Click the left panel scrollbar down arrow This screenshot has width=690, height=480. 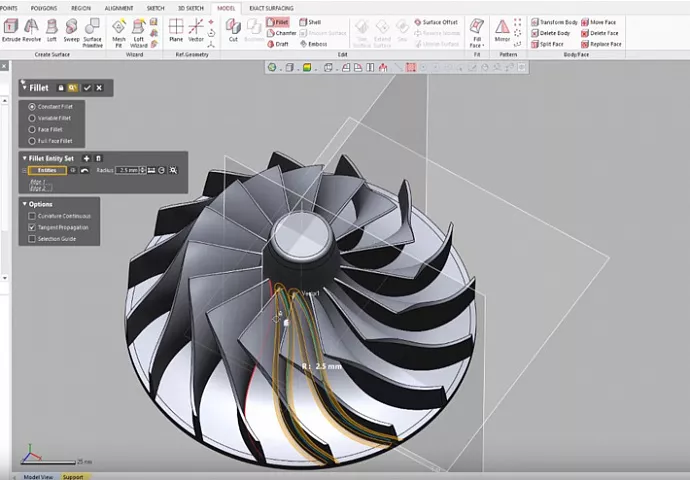click(x=4, y=278)
